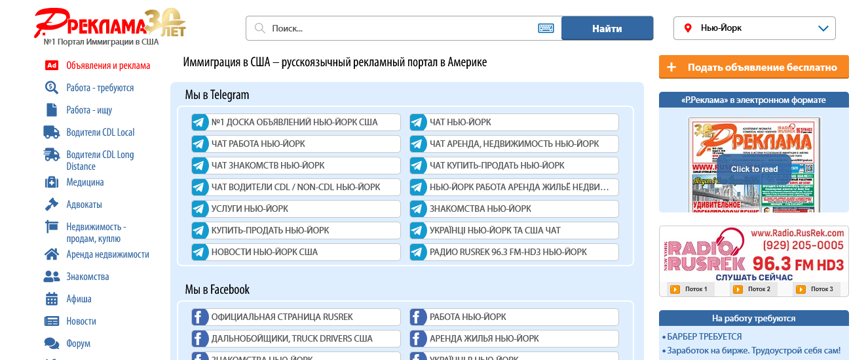Focus the Поиск search input field
Viewport: 868px width, 360px height.
tap(400, 28)
